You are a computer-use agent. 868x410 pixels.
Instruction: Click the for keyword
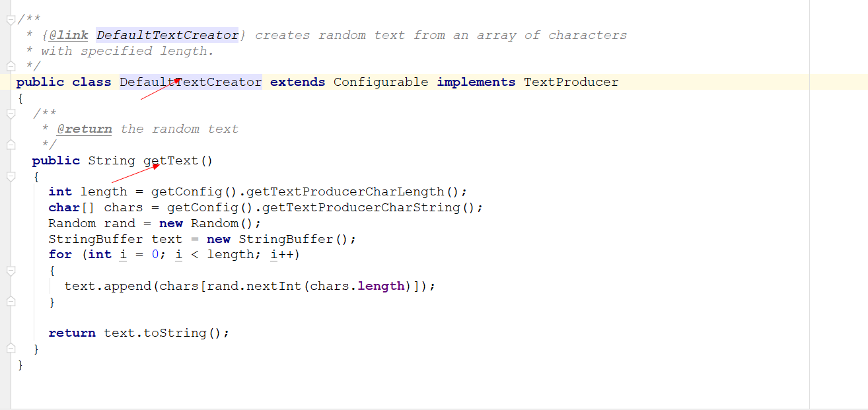tap(60, 254)
